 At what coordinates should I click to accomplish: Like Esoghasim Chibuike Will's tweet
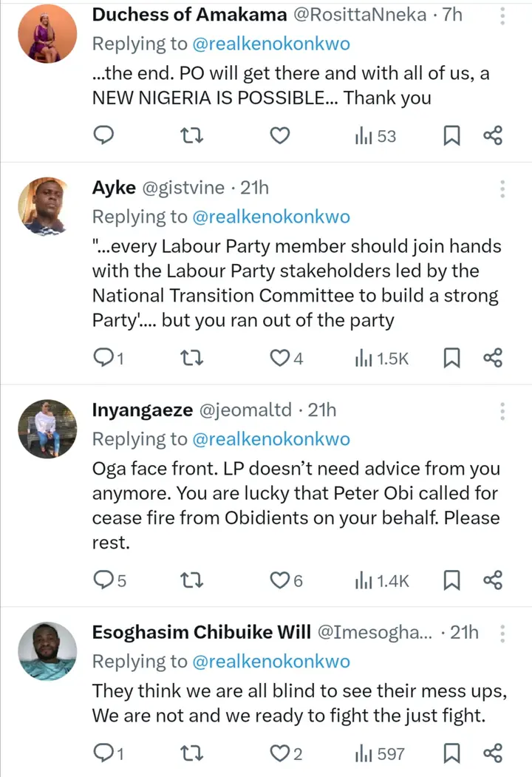(x=279, y=753)
